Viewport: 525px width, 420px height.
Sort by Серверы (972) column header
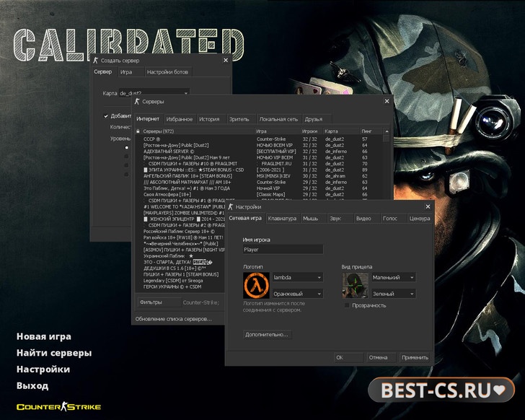coord(198,131)
